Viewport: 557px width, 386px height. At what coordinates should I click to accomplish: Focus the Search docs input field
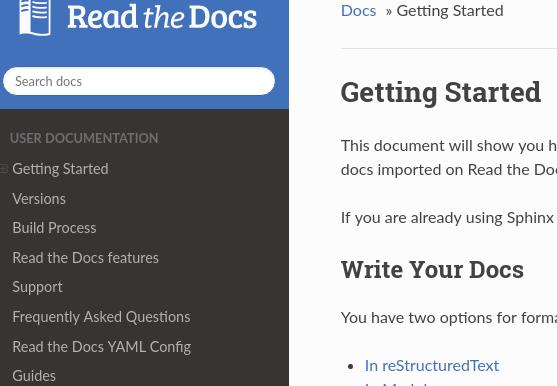click(x=139, y=81)
